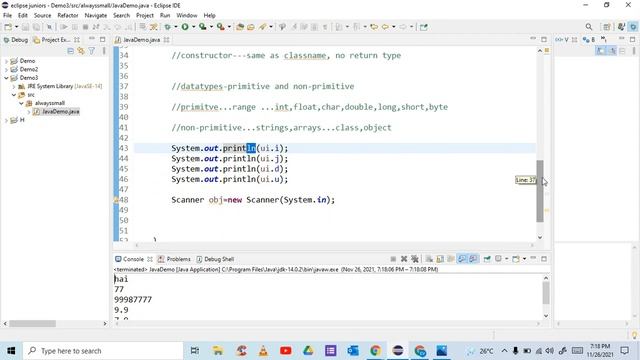The height and width of the screenshot is (360, 640).
Task: Click the main toolbar Search magnifier icon
Action: click(x=589, y=27)
